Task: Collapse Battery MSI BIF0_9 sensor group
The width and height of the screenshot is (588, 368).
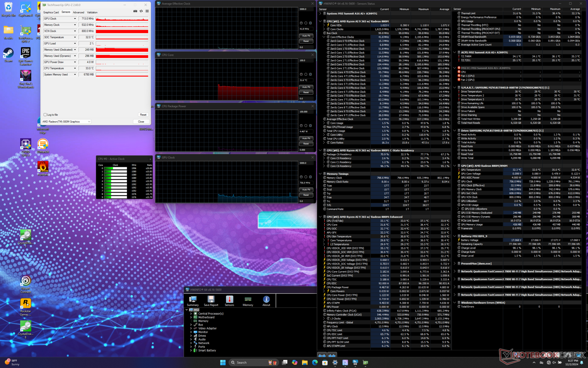Action: (x=455, y=236)
